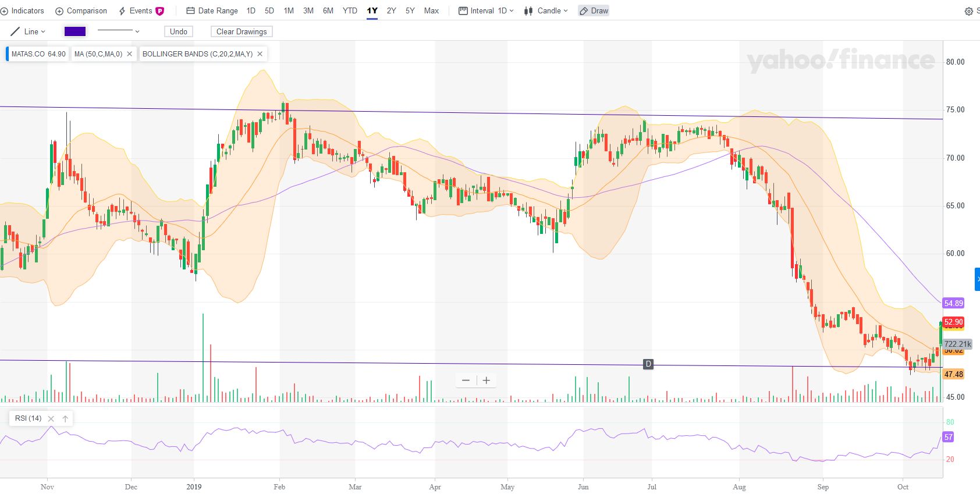Click the Clear Drawings button

tap(242, 31)
